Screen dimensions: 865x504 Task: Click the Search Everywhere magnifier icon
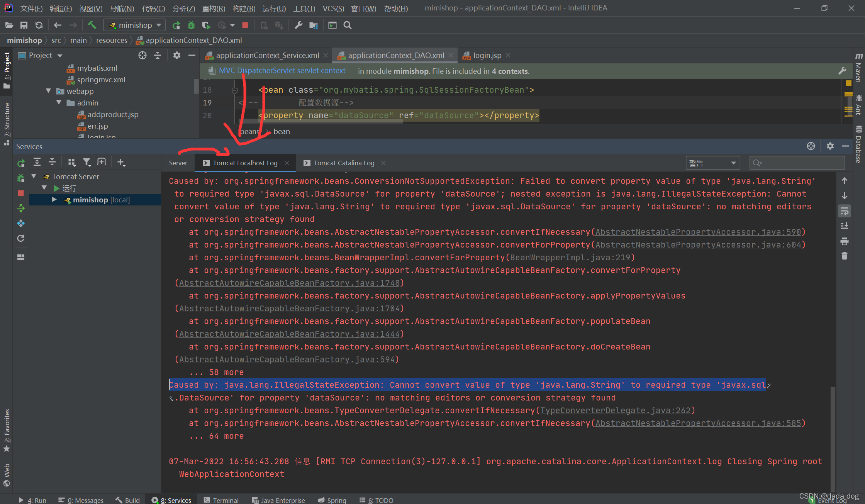click(x=347, y=25)
